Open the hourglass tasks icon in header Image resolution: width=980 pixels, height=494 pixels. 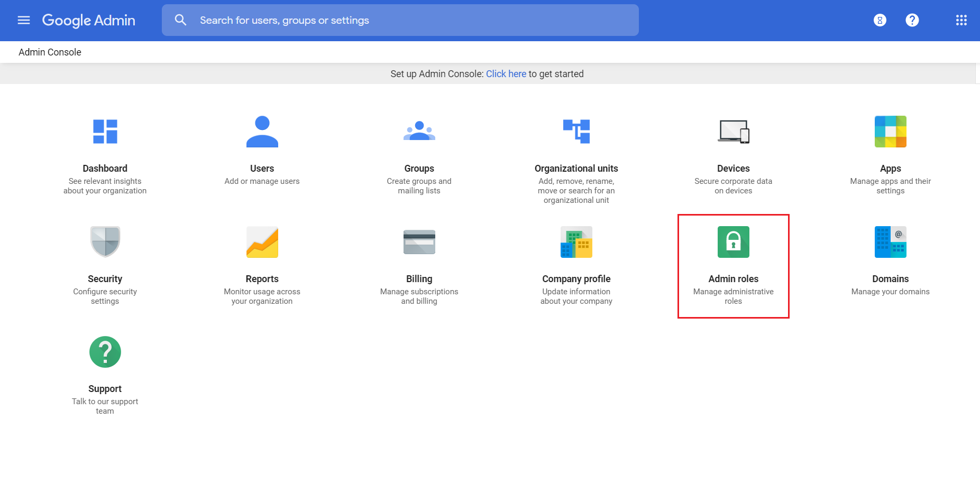[x=880, y=20]
